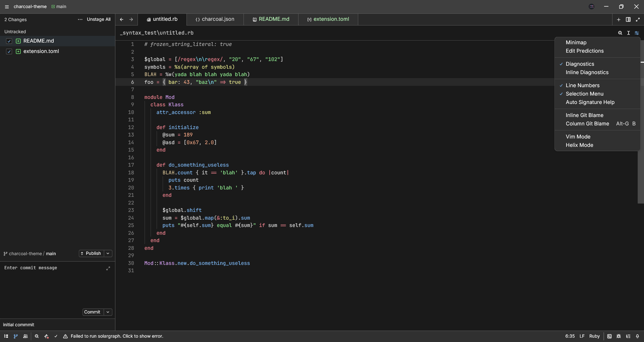Viewport: 644px width, 342px height.
Task: Toggle Line Numbers off
Action: [x=597, y=85]
